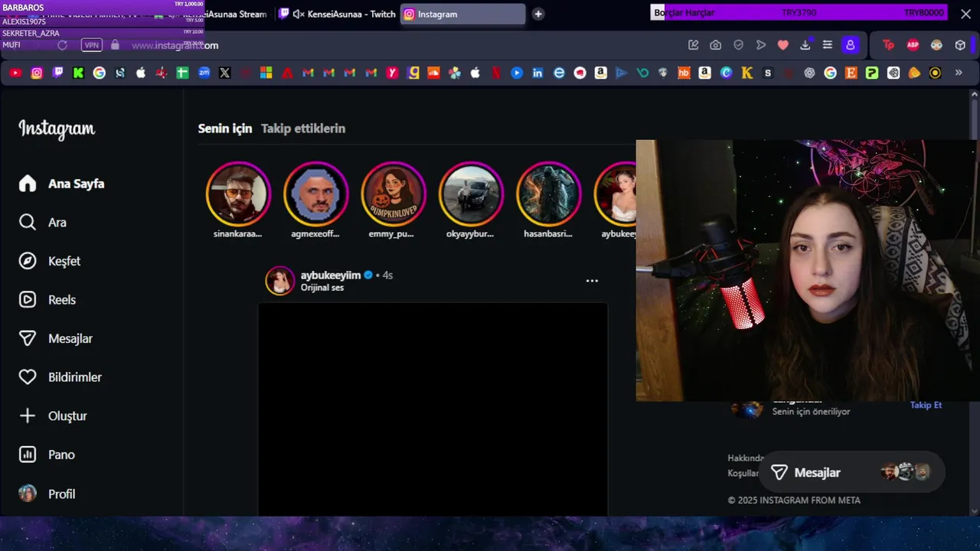The width and height of the screenshot is (980, 551).
Task: Open Mesajlar in the left sidebar
Action: (55, 338)
